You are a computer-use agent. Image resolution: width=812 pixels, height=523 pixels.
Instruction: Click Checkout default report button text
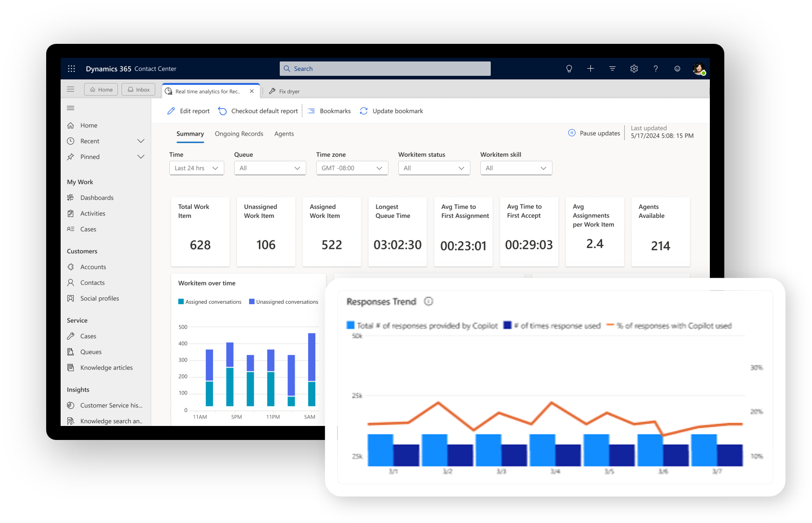pos(264,111)
